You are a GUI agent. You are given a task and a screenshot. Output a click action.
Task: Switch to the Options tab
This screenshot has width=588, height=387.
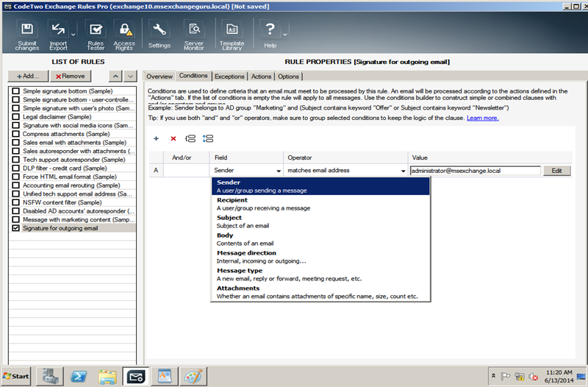point(288,77)
